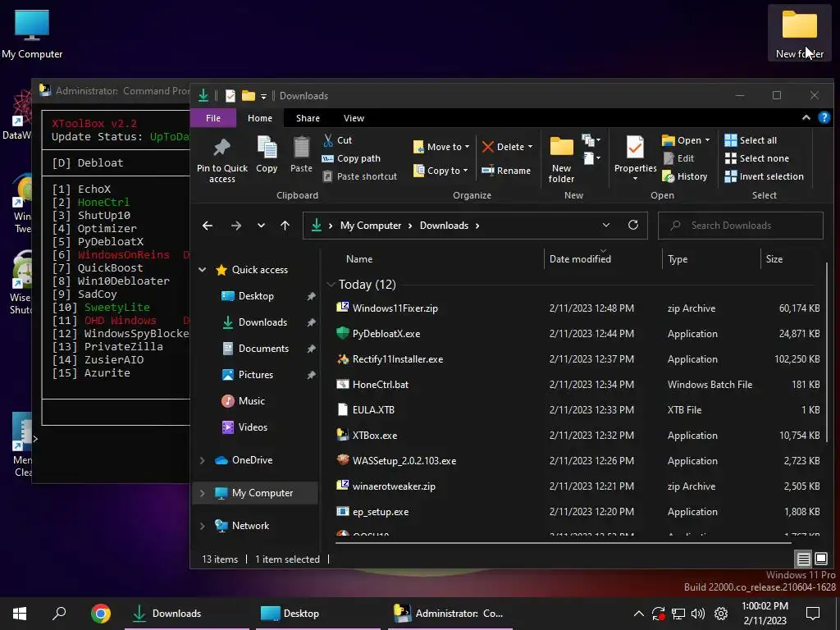This screenshot has height=630, width=840.
Task: Switch to details view layout icon
Action: click(803, 559)
